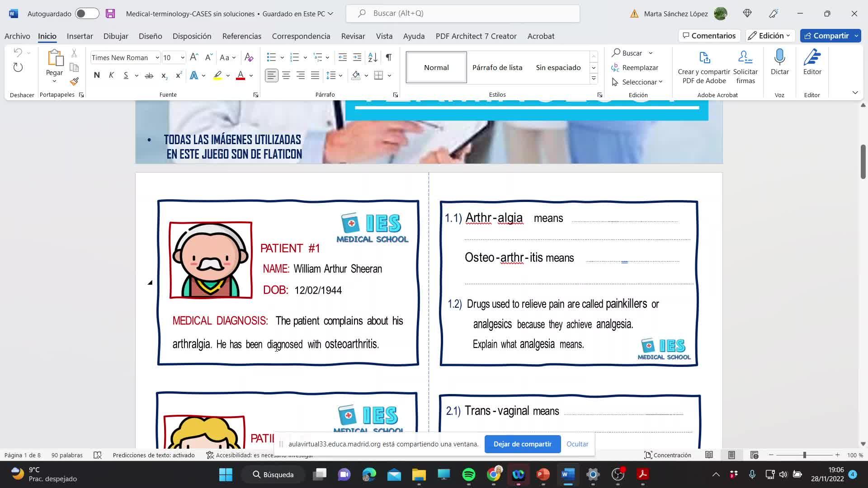
Task: Click the Dictar microphone icon
Action: [x=779, y=58]
